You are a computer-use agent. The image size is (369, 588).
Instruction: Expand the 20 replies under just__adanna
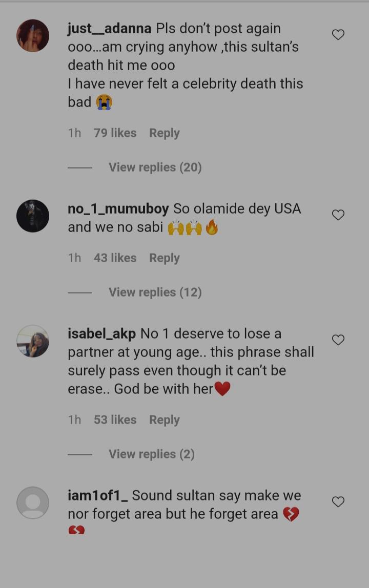coord(155,167)
